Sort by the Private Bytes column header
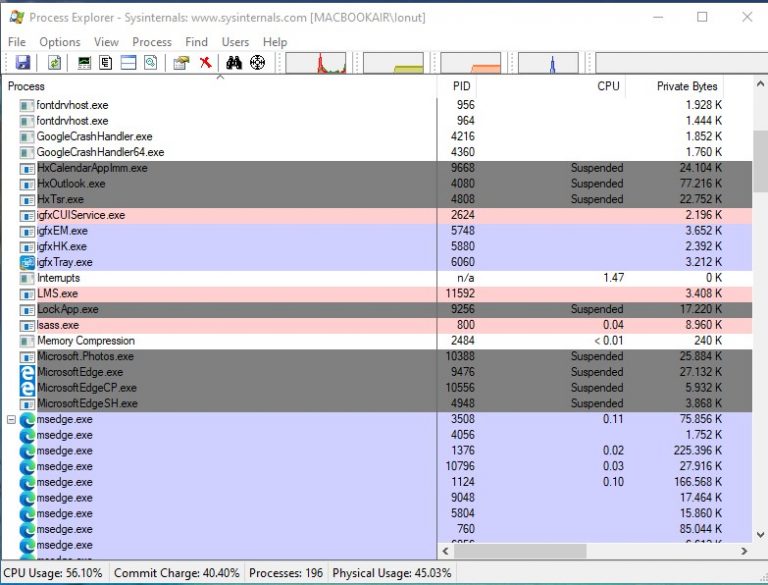 tap(687, 86)
